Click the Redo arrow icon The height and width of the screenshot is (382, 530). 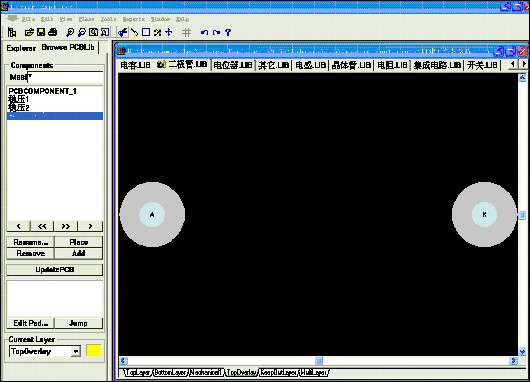pos(216,32)
